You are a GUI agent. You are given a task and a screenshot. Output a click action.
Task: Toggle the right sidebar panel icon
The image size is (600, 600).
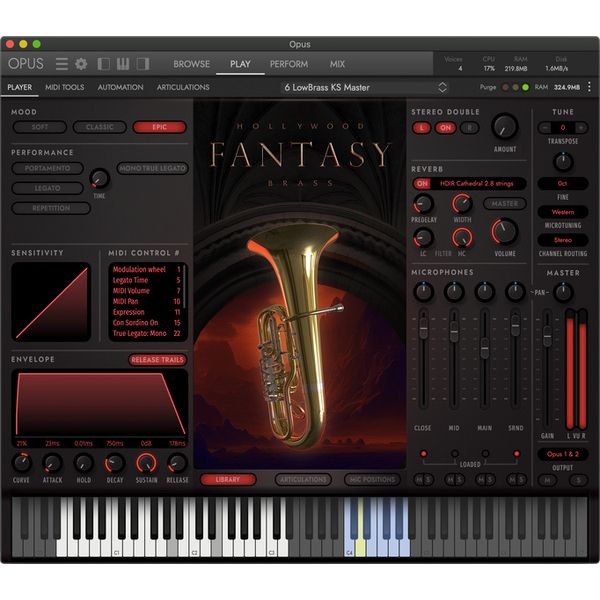click(x=143, y=64)
